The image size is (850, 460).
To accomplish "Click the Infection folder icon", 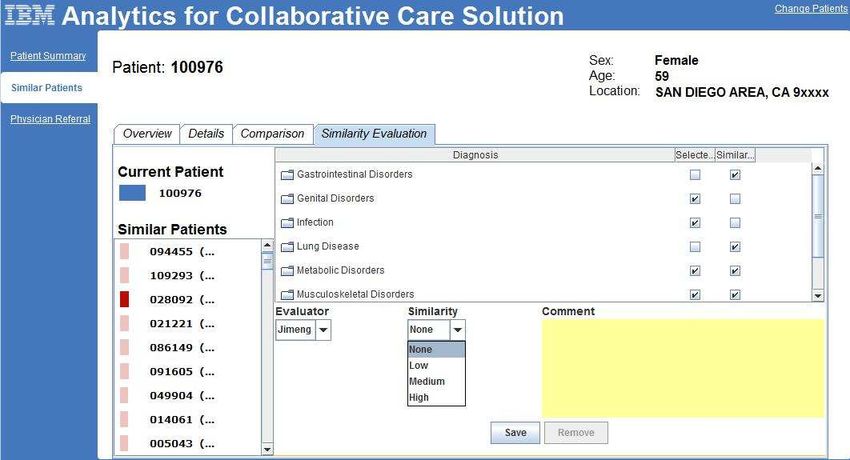I will click(x=287, y=223).
